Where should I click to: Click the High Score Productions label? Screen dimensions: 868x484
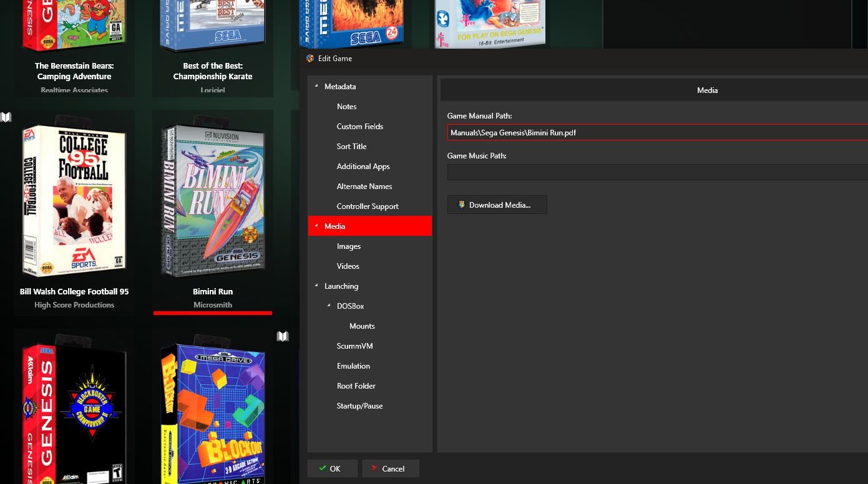point(74,305)
